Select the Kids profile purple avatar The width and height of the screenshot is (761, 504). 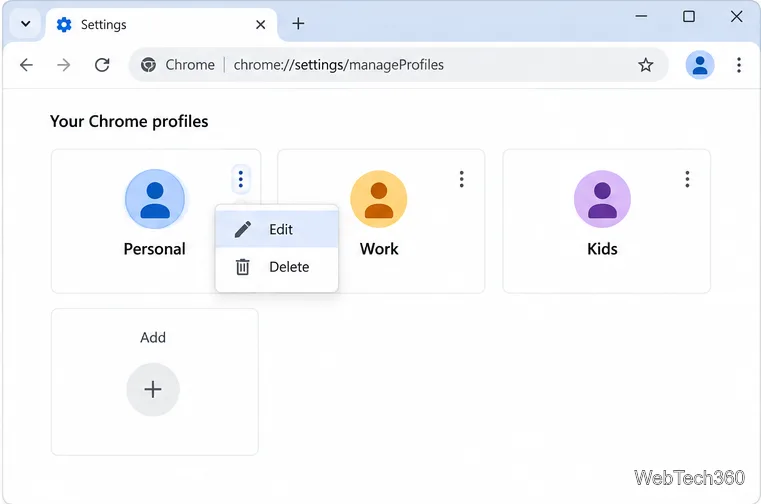(x=602, y=199)
